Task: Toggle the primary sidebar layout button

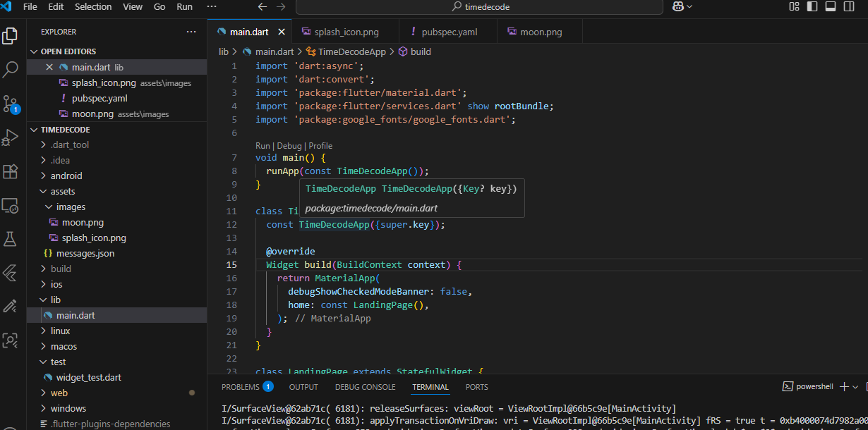Action: [812, 6]
